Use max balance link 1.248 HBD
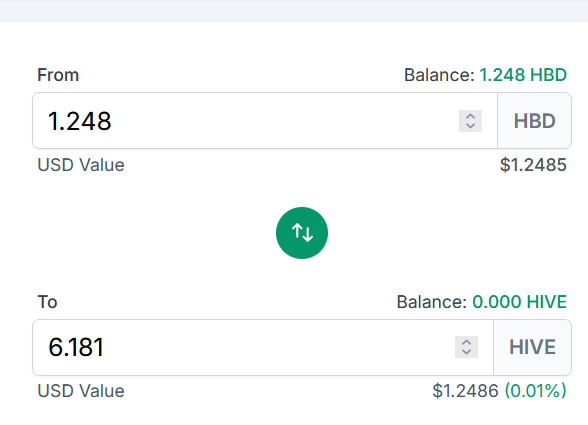The width and height of the screenshot is (588, 425). coord(523,75)
